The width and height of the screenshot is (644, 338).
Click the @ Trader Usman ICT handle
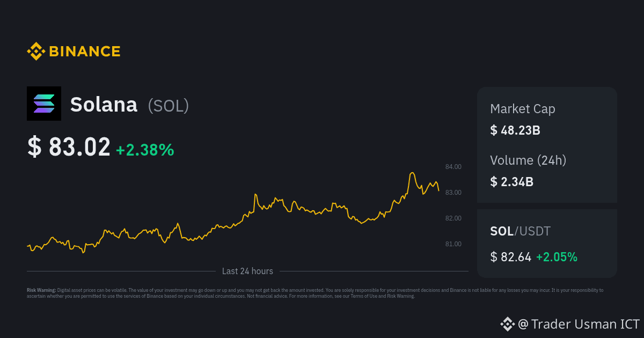579,324
